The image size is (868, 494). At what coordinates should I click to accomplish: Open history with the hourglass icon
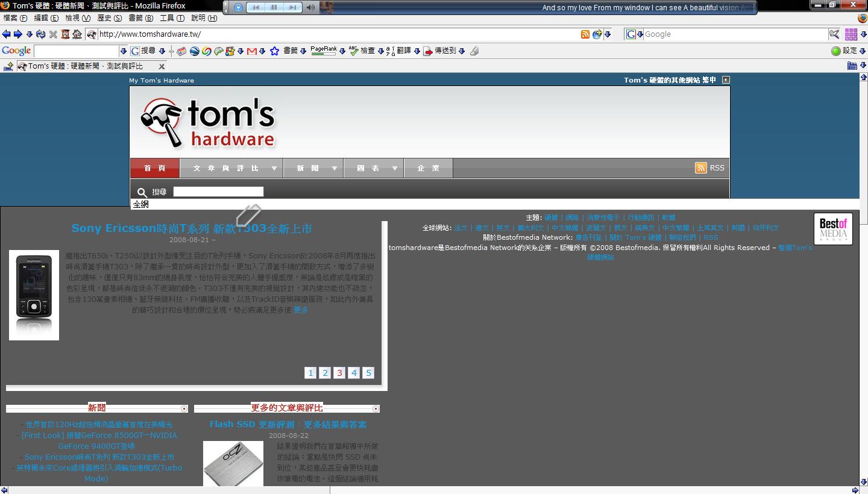point(65,34)
